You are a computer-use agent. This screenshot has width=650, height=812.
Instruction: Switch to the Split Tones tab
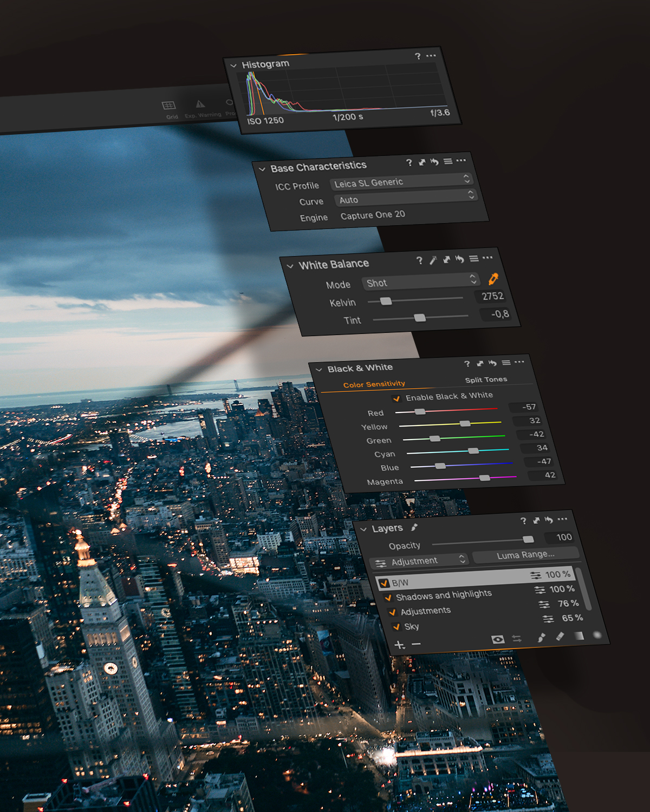click(486, 379)
